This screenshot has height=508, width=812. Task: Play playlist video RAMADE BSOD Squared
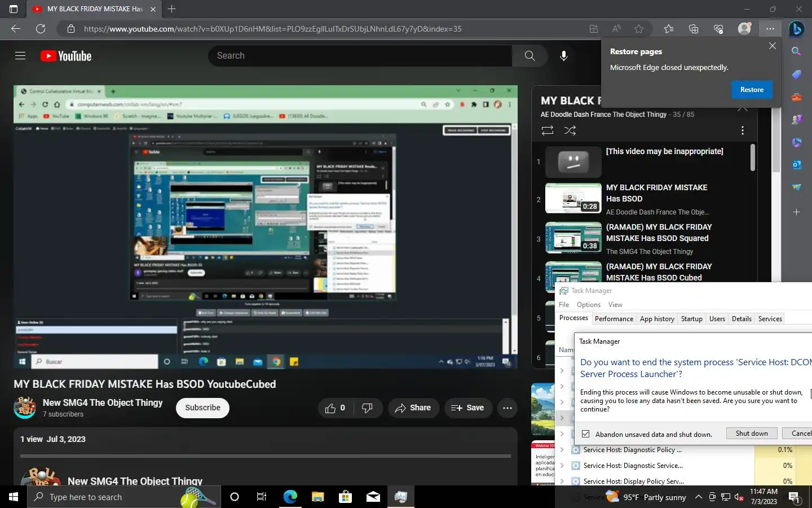pos(647,238)
